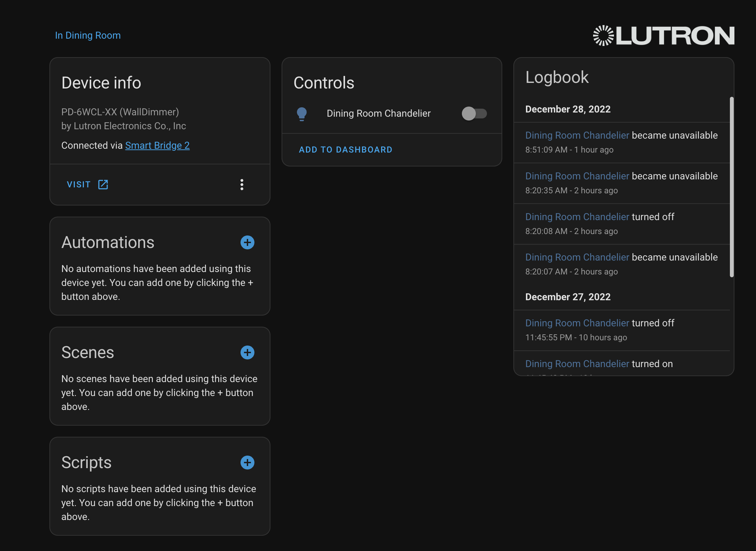Add a new automation with plus button
Viewport: 756px width, 551px height.
247,242
